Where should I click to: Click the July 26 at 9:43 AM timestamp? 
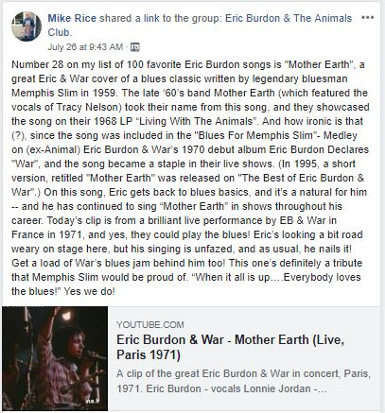tap(85, 47)
